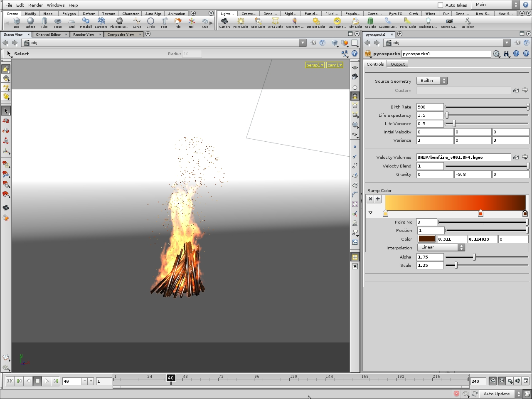Select the Torus tool on the Create shelf
Screen dimensions: 532x399
[58, 22]
